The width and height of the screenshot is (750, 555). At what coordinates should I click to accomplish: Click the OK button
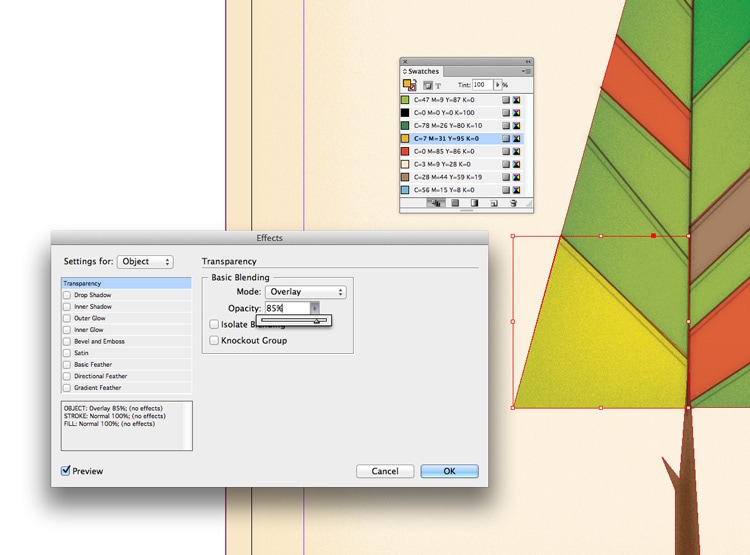tap(449, 471)
